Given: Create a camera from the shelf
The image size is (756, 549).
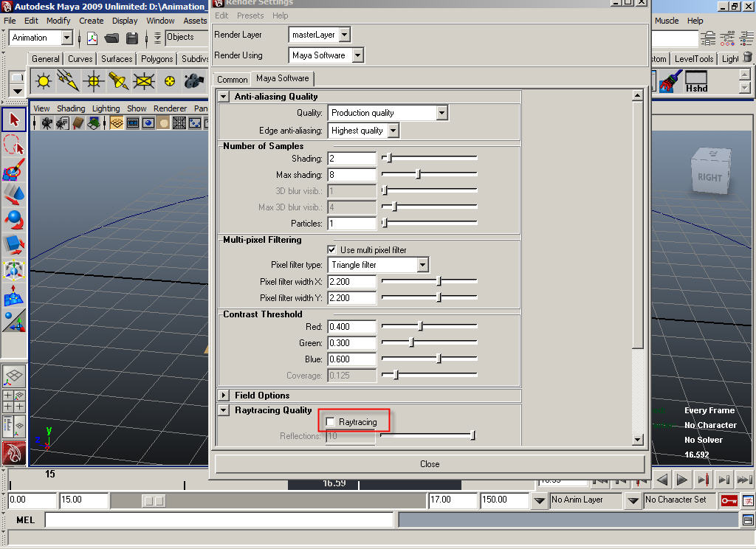Looking at the screenshot, I should [194, 80].
